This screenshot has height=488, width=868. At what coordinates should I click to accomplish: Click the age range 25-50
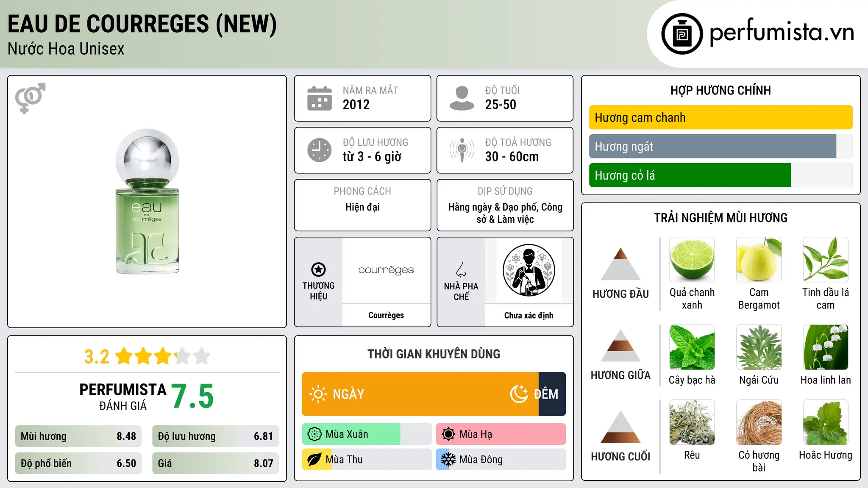[x=501, y=105]
